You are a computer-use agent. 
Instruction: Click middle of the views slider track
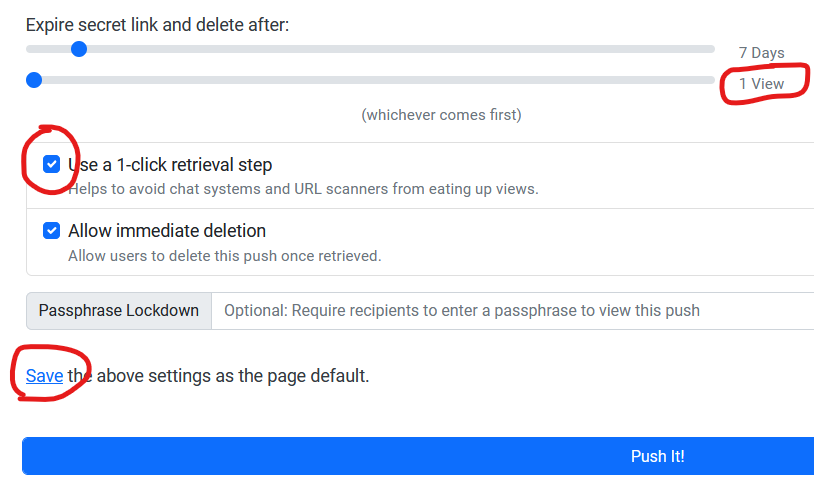click(x=371, y=80)
